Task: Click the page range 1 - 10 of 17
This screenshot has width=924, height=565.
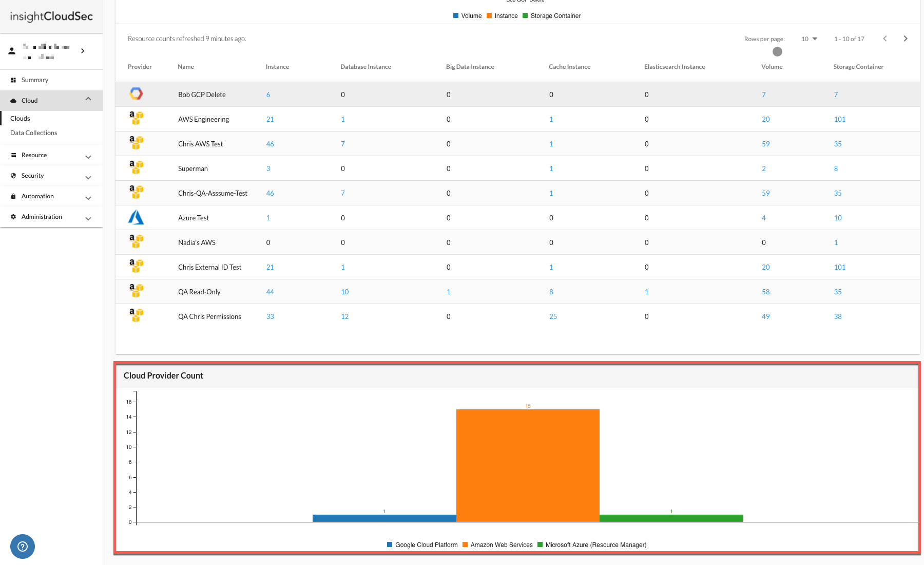Action: click(849, 39)
